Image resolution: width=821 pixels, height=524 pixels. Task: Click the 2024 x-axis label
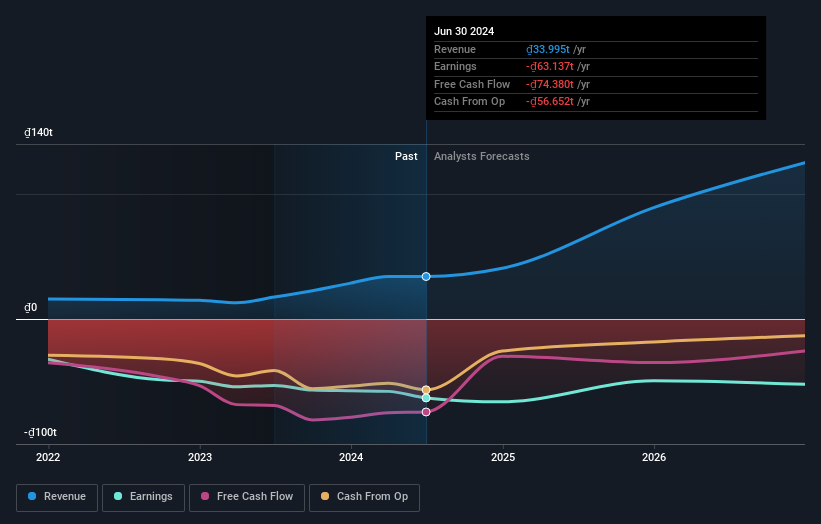coord(351,457)
